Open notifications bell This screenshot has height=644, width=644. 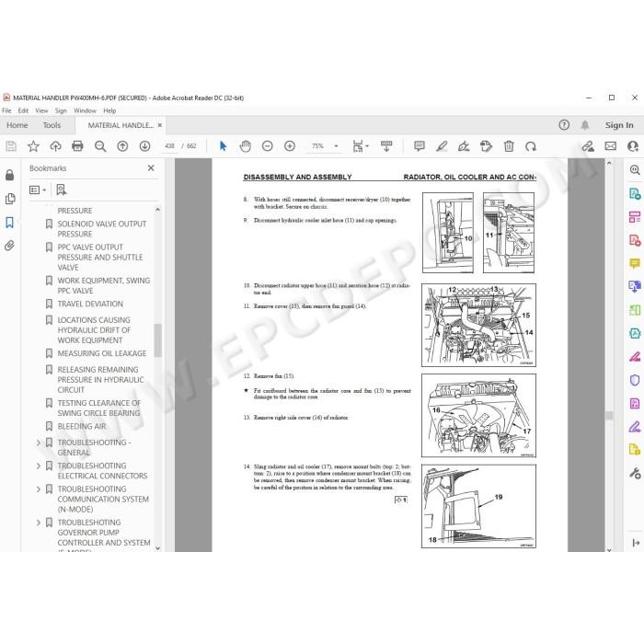[x=585, y=125]
